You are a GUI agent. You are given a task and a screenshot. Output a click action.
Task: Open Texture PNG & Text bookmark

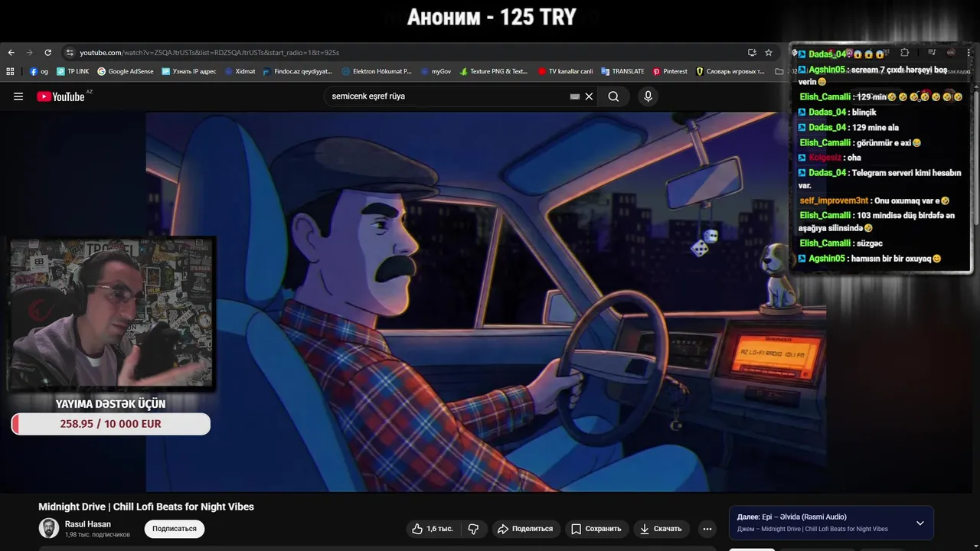point(494,71)
